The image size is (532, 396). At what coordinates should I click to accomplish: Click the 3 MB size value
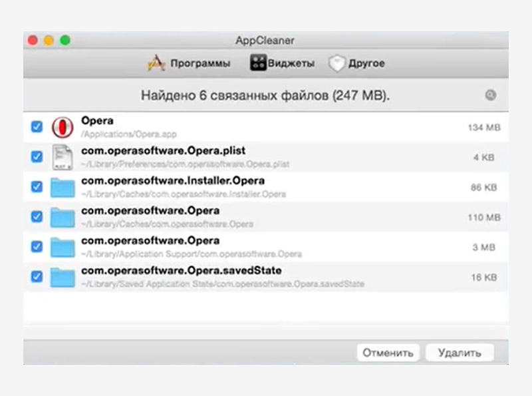click(x=484, y=247)
